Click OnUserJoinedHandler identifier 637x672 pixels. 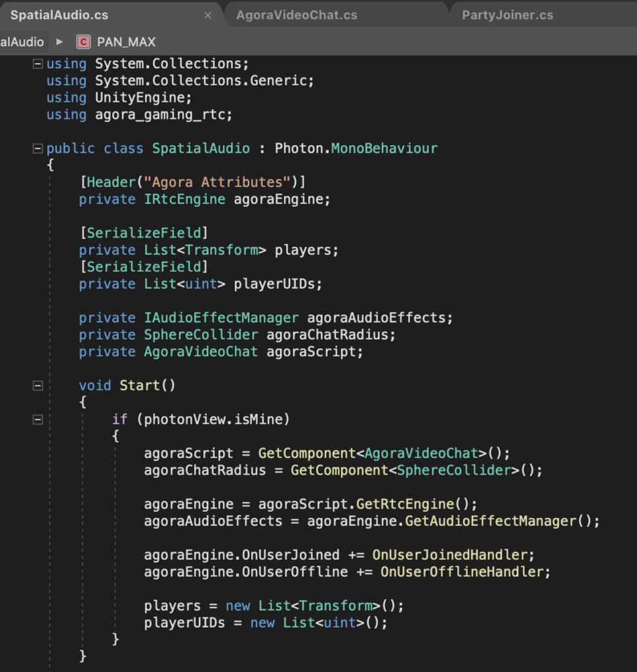[450, 555]
